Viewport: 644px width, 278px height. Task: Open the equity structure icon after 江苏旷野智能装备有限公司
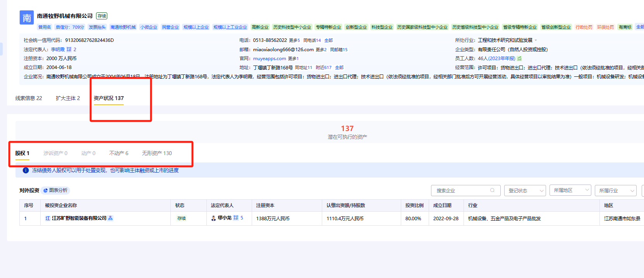coord(110,218)
